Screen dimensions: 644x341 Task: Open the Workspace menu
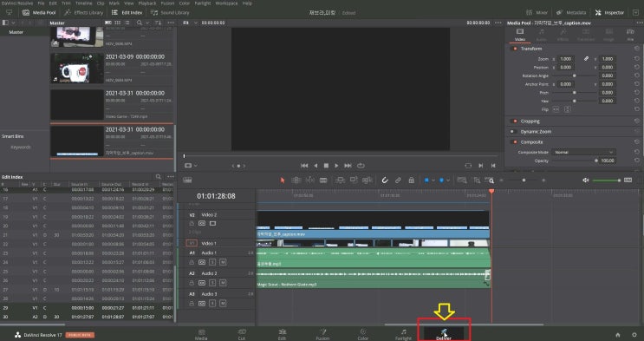tap(227, 3)
